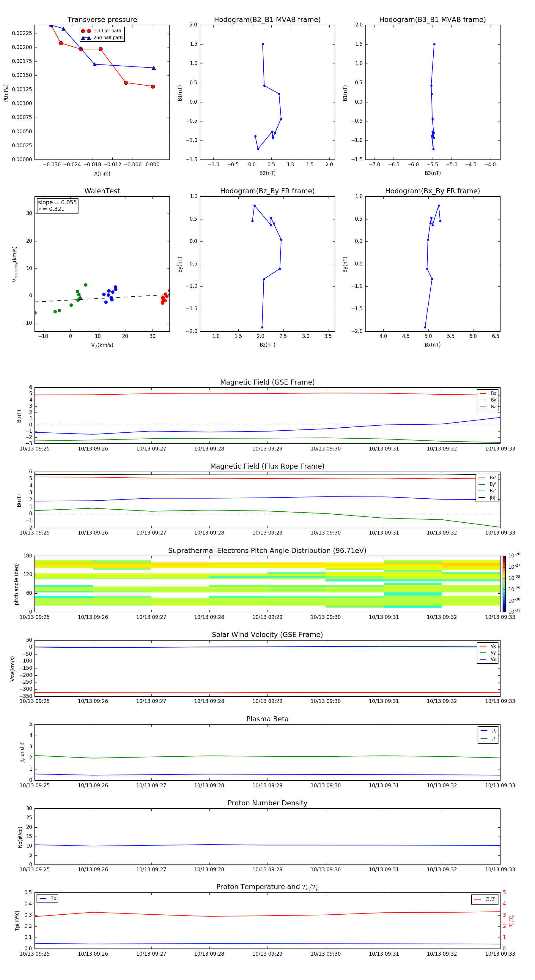
Task: Click the red Vx line in Solar Wind Velocity
Action: 267,693
